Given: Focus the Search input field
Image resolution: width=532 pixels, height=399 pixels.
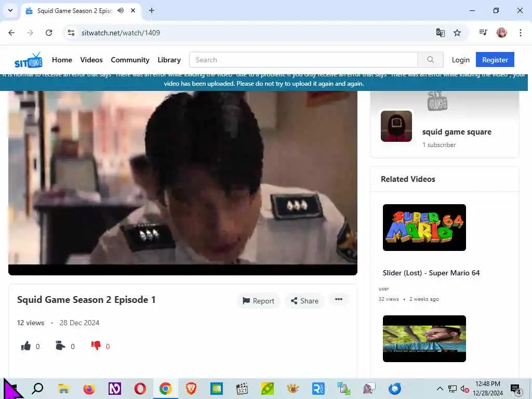Looking at the screenshot, I should pos(303,60).
